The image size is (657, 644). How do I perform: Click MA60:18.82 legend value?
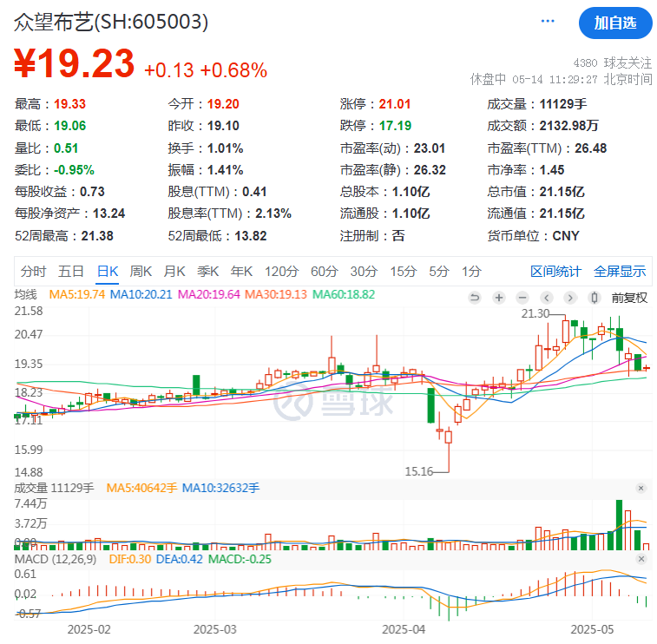[344, 294]
